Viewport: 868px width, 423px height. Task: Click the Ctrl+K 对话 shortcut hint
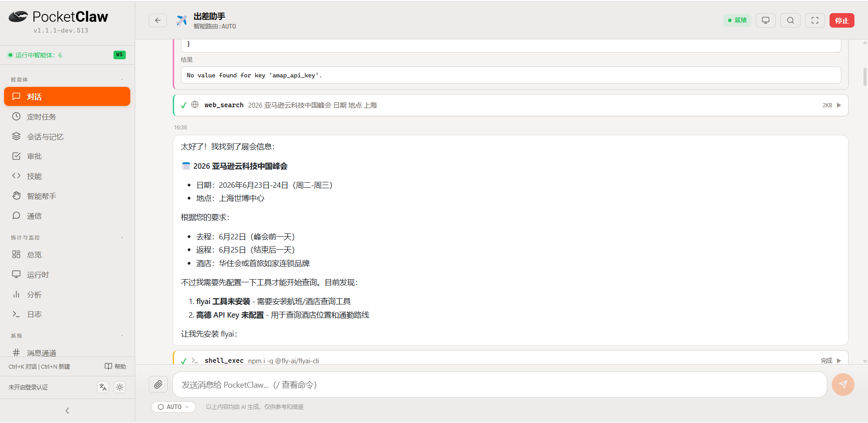23,366
